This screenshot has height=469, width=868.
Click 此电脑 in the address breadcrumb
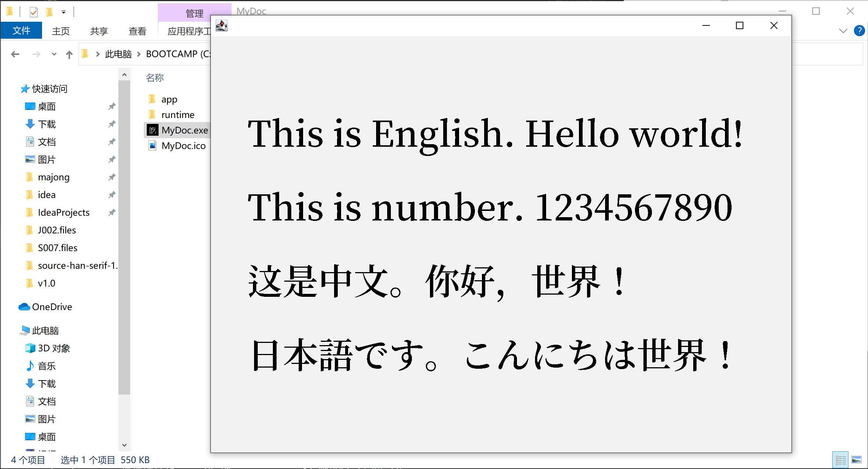118,54
